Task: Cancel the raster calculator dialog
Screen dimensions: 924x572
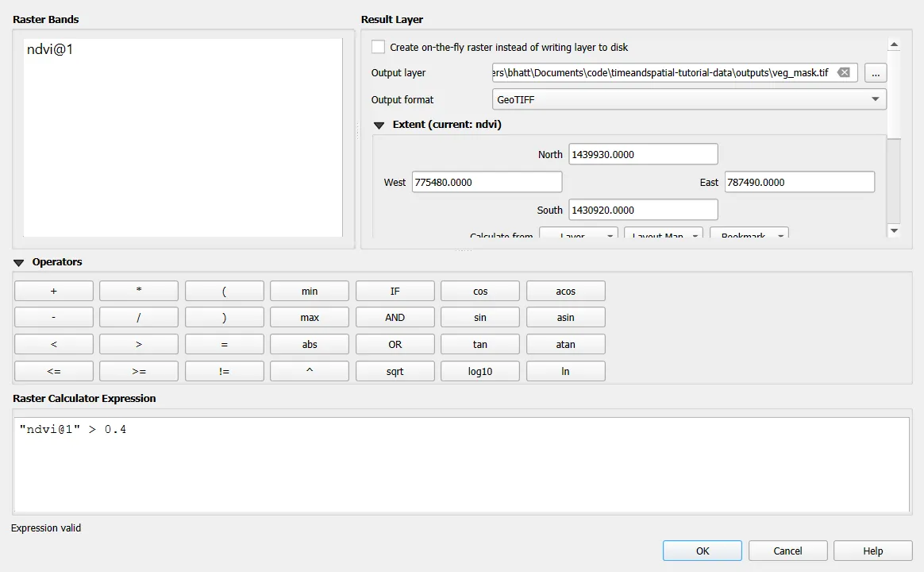Action: point(788,551)
